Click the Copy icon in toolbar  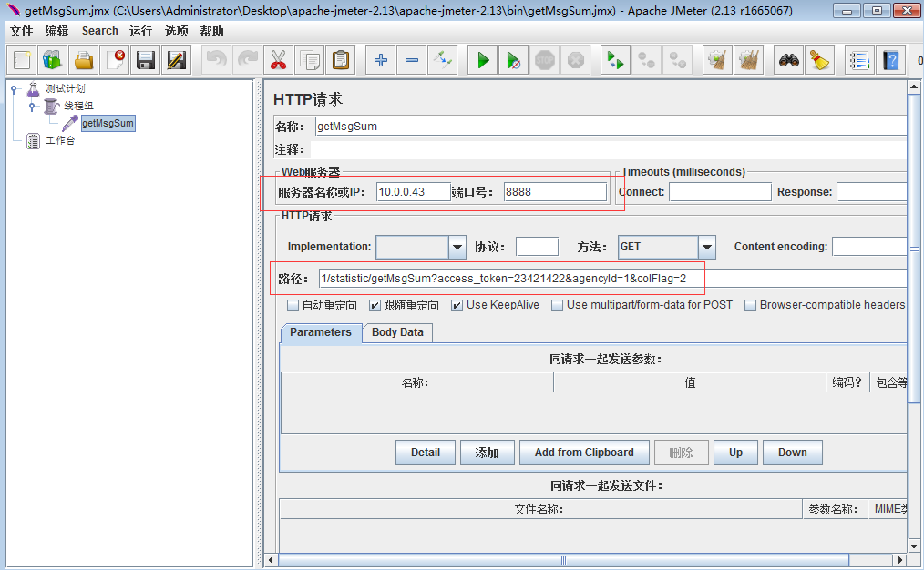tap(310, 60)
